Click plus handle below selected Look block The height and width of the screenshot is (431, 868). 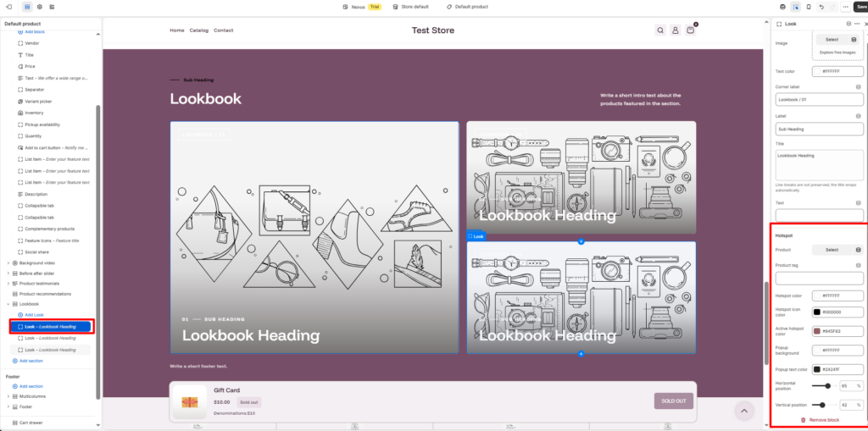pyautogui.click(x=581, y=354)
